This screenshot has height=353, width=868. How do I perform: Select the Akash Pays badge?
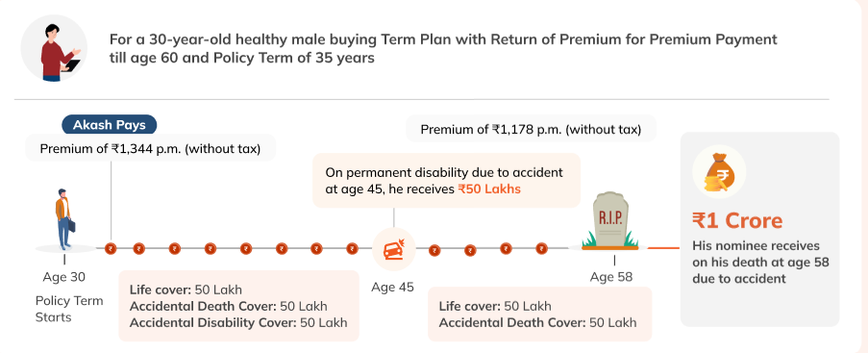pos(109,125)
